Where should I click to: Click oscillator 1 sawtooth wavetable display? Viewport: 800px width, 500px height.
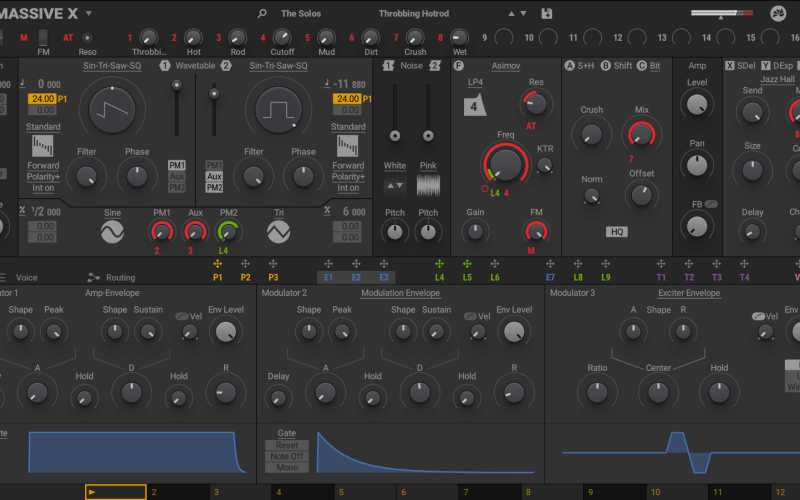pyautogui.click(x=112, y=110)
